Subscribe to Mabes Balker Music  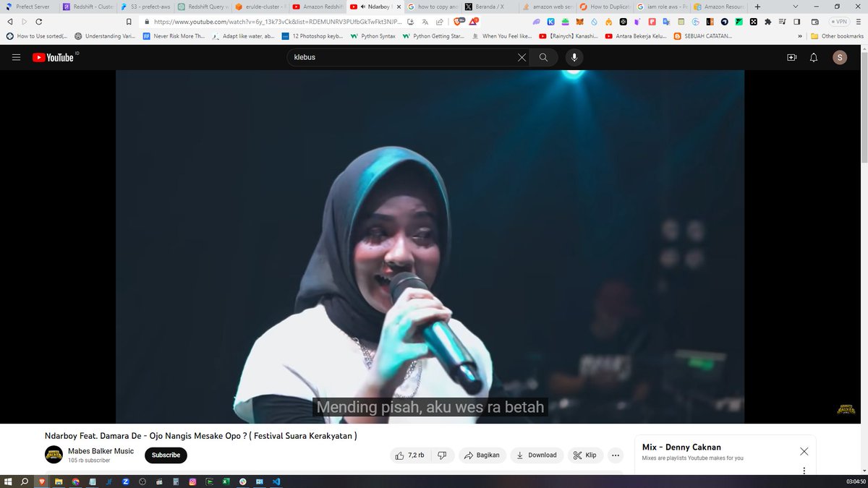coord(166,455)
